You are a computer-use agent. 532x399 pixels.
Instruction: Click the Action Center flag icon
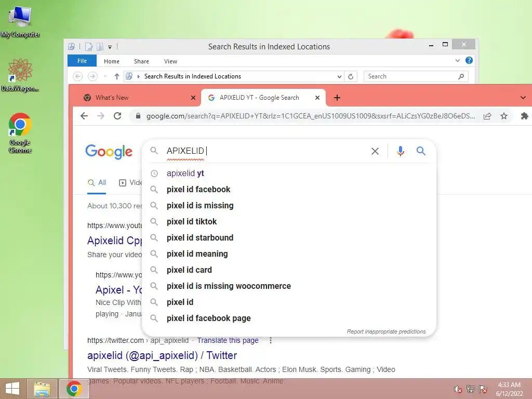(483, 389)
